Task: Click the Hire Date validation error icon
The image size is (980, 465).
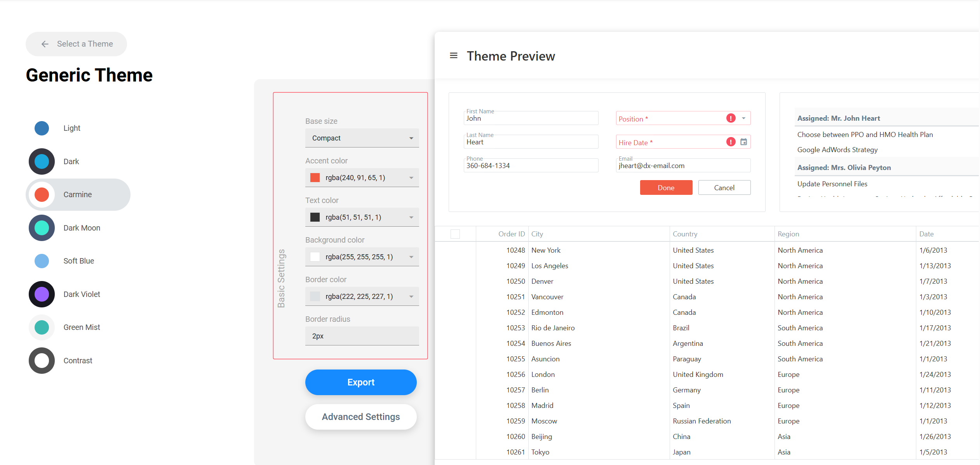Action: 731,142
